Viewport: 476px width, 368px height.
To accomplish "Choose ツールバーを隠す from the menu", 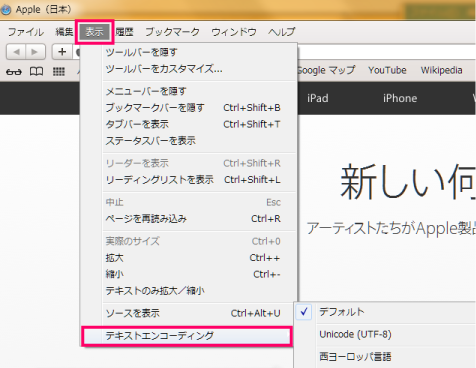I will pos(199,52).
